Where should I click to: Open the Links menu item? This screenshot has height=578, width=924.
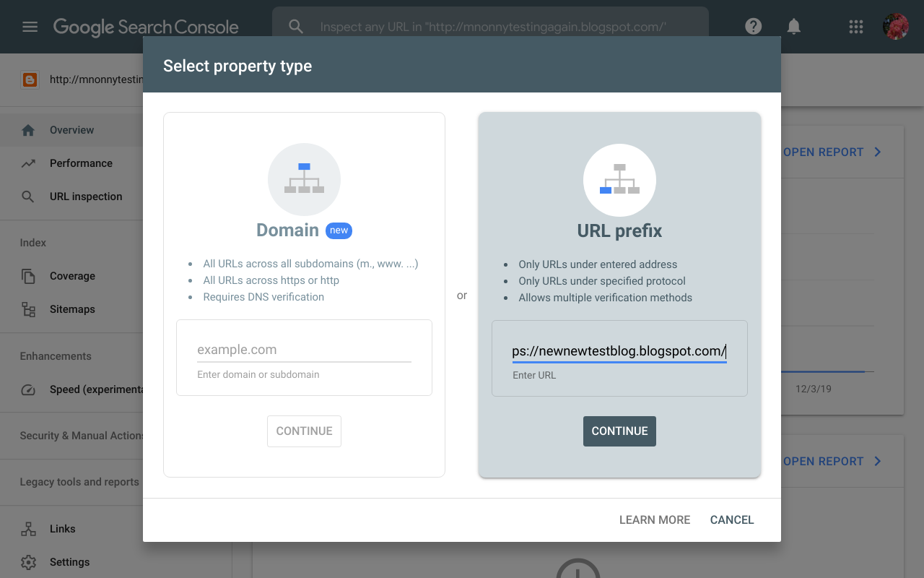click(72, 529)
